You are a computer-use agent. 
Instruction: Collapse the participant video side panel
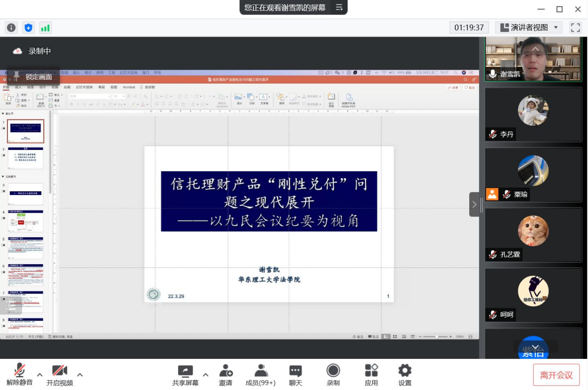pyautogui.click(x=474, y=204)
